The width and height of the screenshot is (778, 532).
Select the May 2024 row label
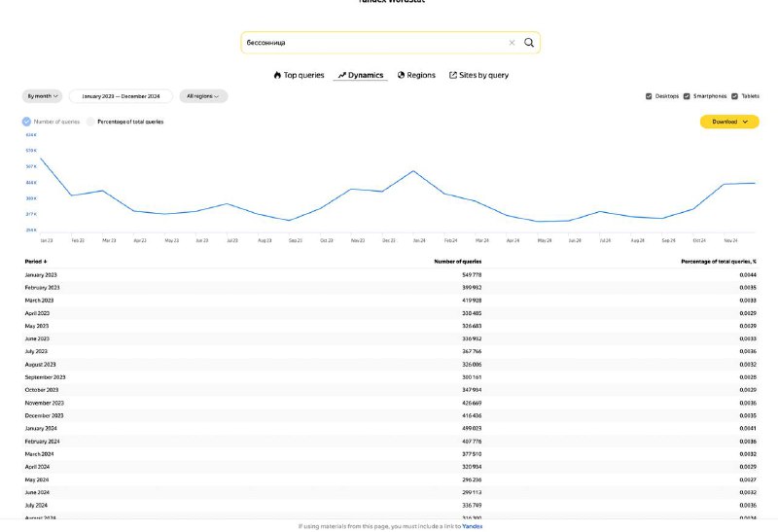(37, 479)
